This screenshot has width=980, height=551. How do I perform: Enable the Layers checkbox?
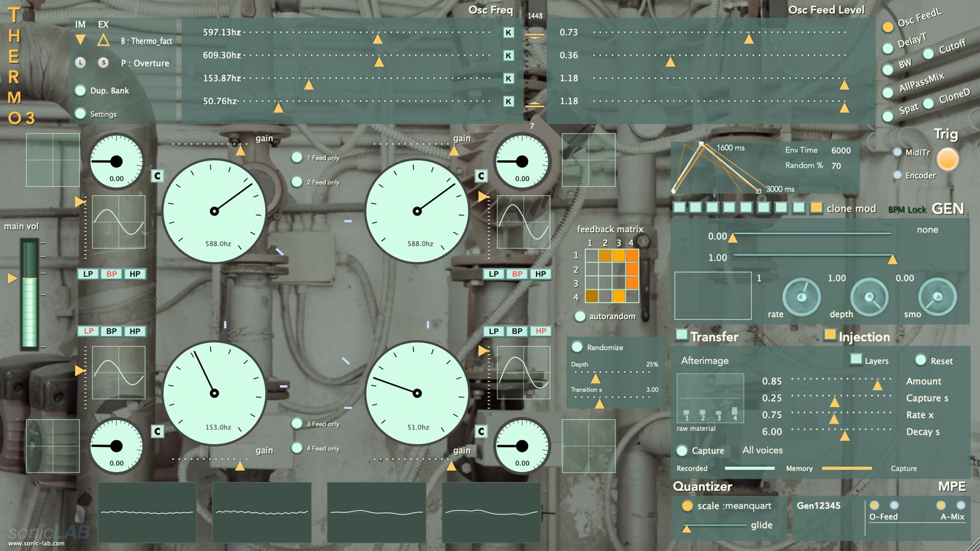pos(856,359)
